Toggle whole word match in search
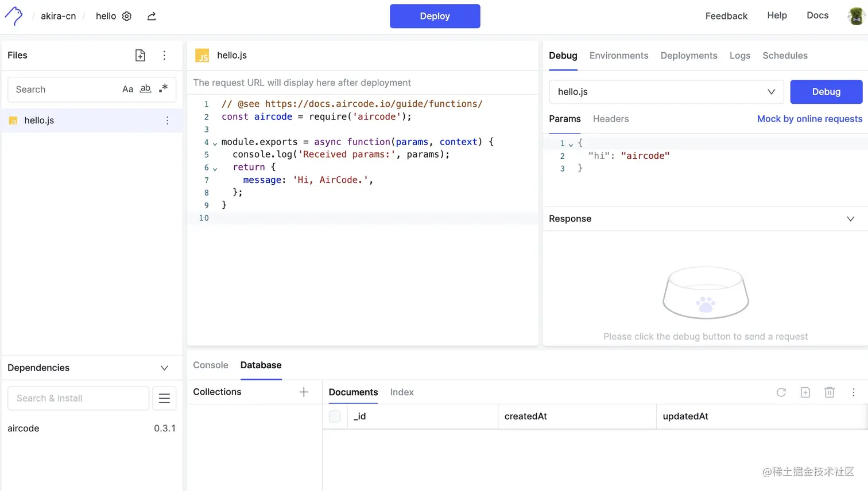Image resolution: width=868 pixels, height=491 pixels. [146, 89]
